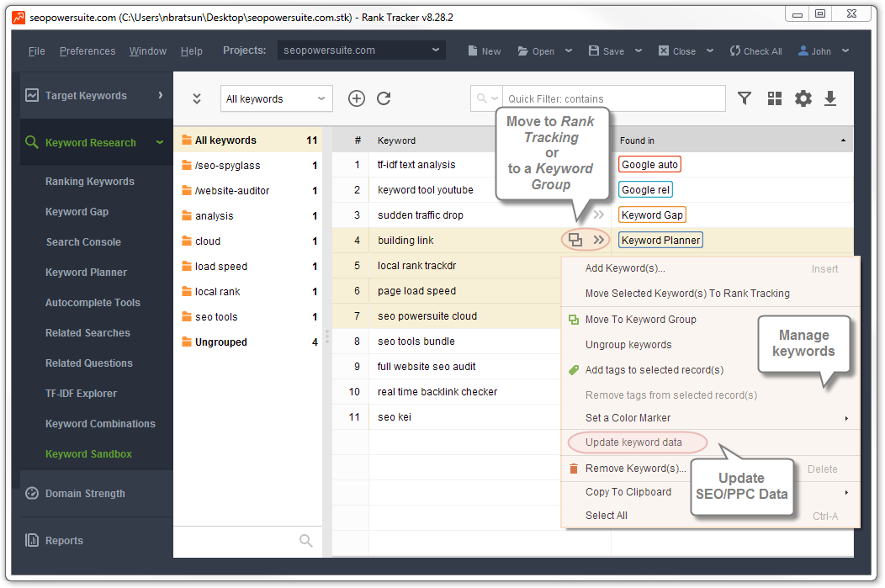This screenshot has width=885, height=588.
Task: Click the refresh keyword data icon
Action: click(x=384, y=98)
